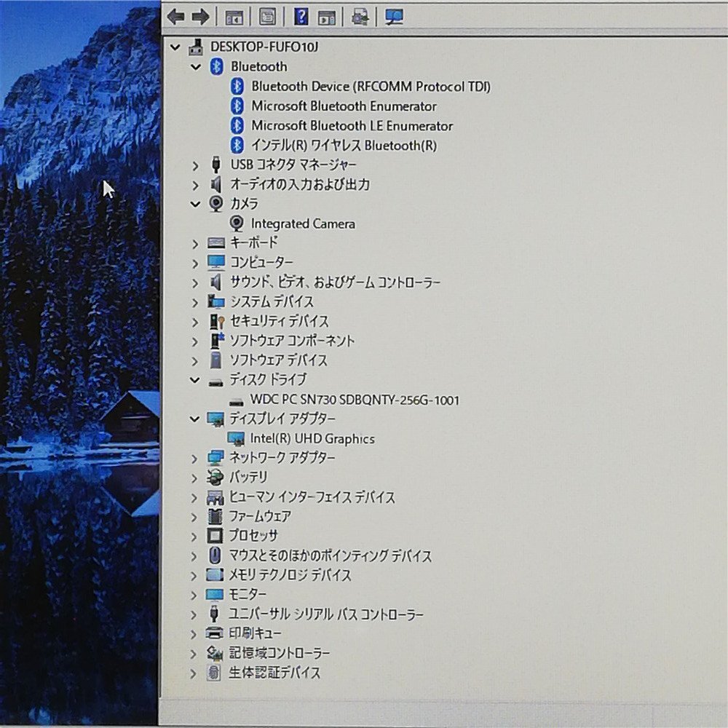
Task: Select the キーボード keyboard icon
Action: click(216, 242)
